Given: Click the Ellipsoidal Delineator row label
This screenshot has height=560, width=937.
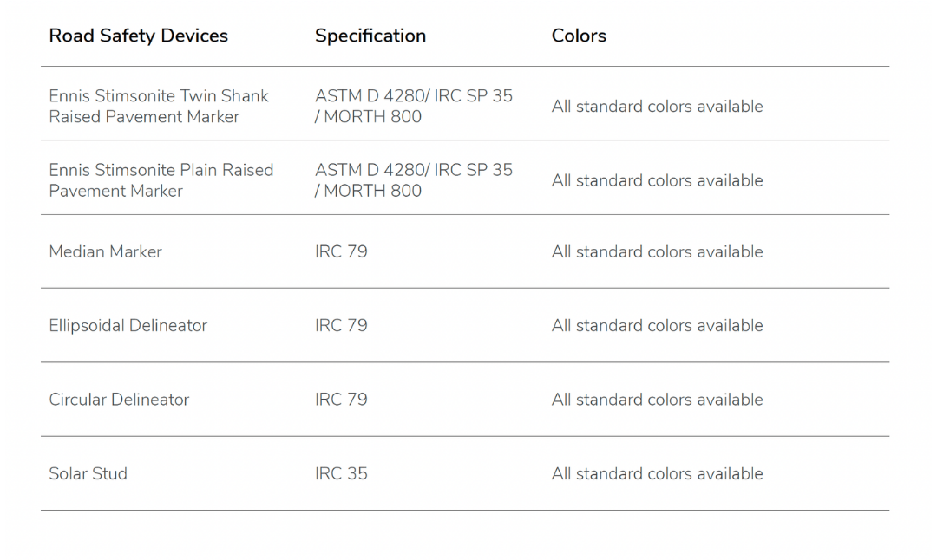Looking at the screenshot, I should tap(128, 325).
